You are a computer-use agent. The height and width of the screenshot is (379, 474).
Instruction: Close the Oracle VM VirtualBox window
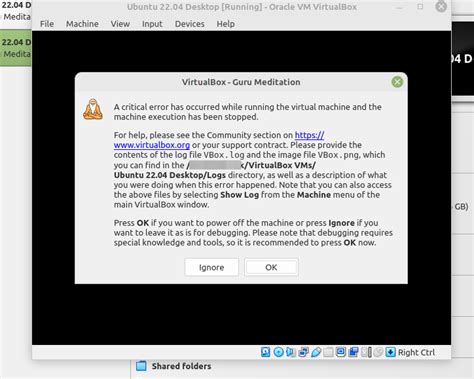[441, 7]
